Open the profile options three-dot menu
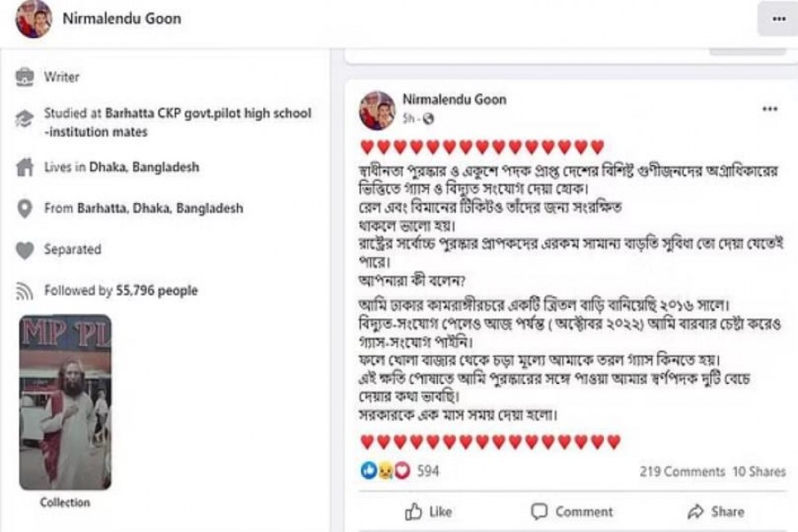This screenshot has height=532, width=798. pos(778,19)
